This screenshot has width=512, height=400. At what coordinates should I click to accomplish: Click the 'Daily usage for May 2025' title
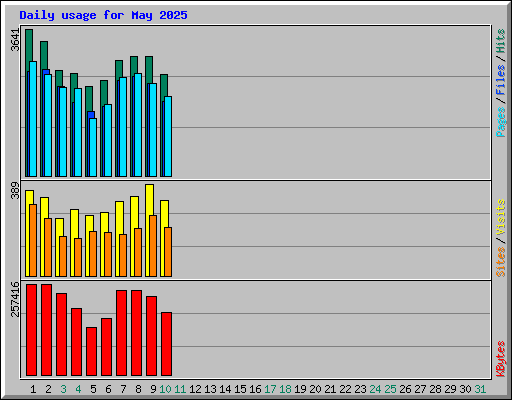click(x=103, y=15)
